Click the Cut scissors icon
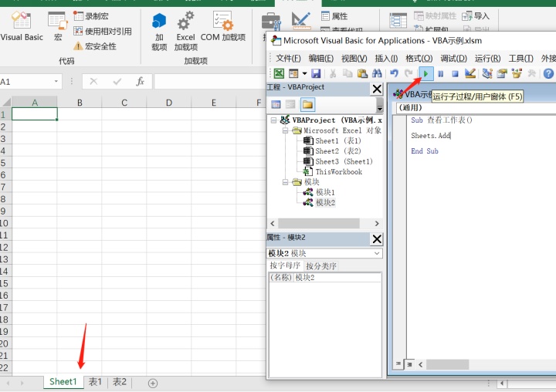This screenshot has width=556, height=392. 333,73
